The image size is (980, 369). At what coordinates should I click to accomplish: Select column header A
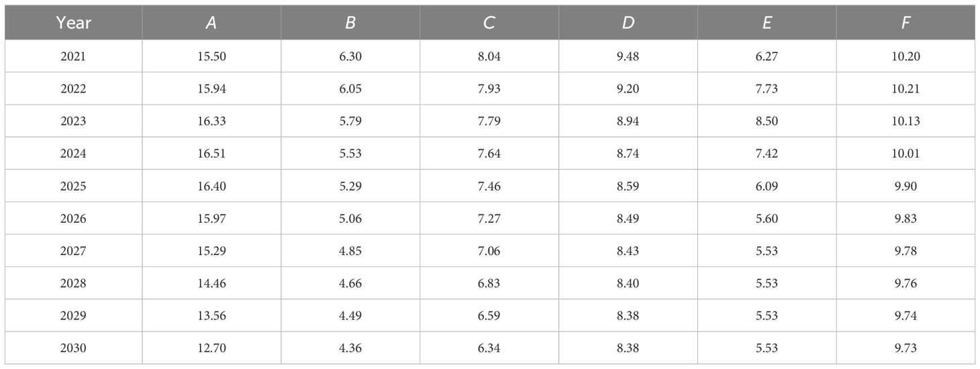point(211,23)
